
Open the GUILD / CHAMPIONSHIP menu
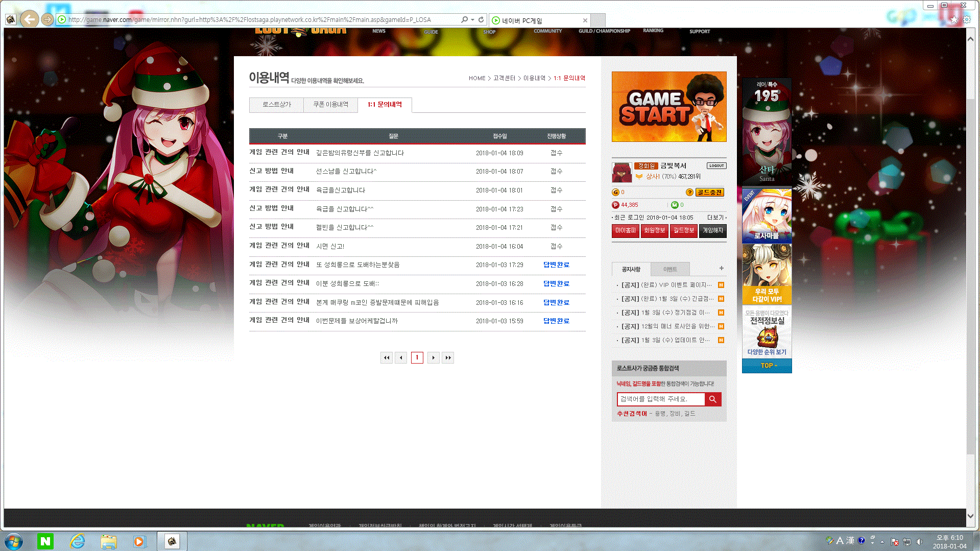pyautogui.click(x=604, y=31)
